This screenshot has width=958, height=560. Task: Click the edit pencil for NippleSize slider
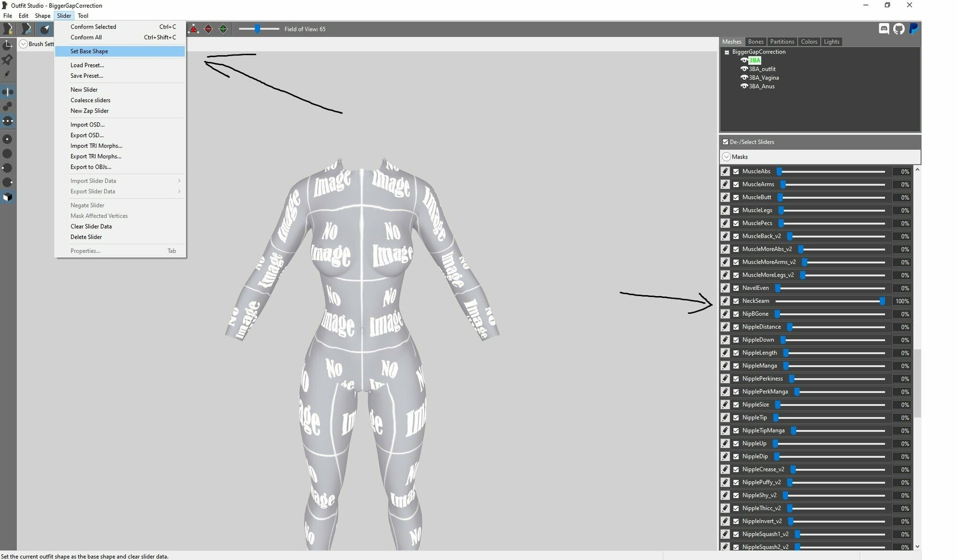[x=725, y=404]
